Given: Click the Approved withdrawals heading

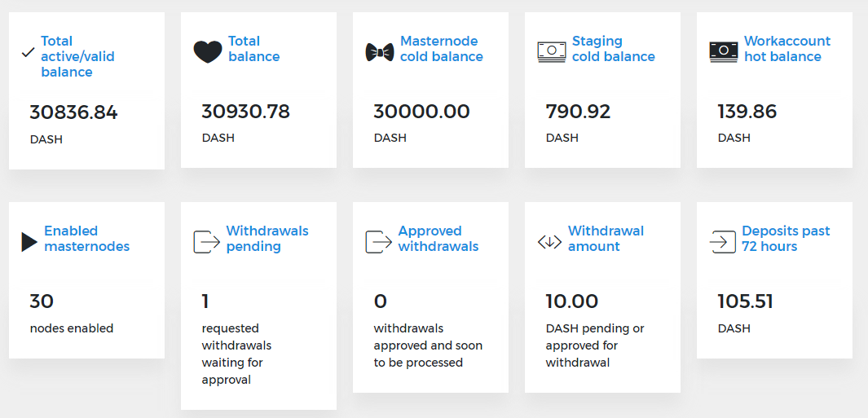Looking at the screenshot, I should pos(438,239).
